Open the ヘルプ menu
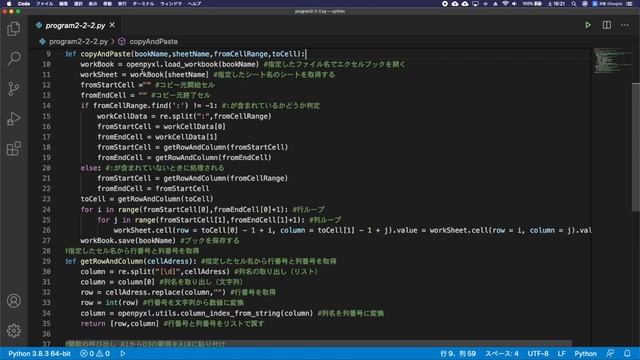 194,4
